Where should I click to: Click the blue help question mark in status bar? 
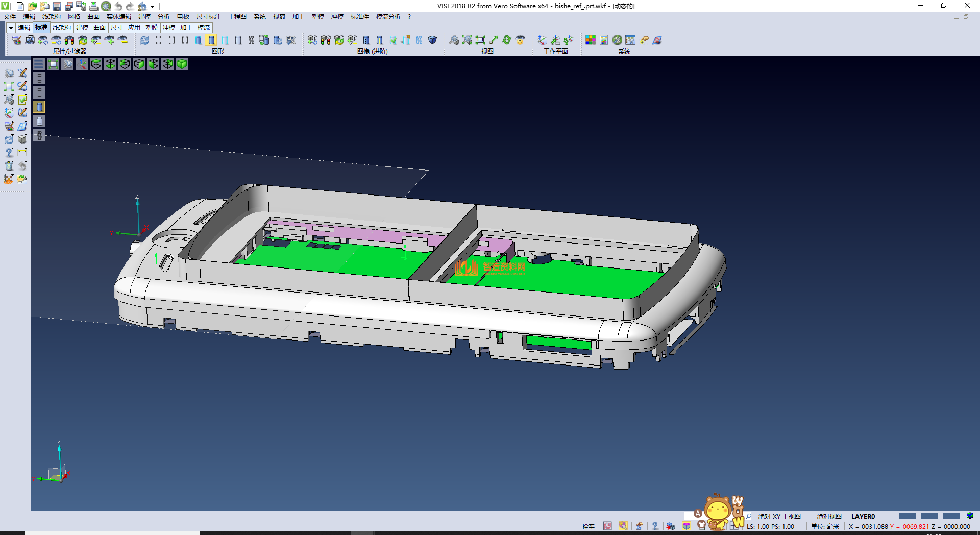pyautogui.click(x=655, y=526)
